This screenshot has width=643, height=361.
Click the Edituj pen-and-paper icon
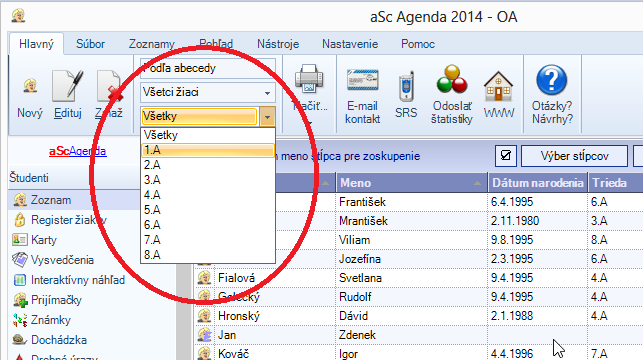pyautogui.click(x=67, y=86)
